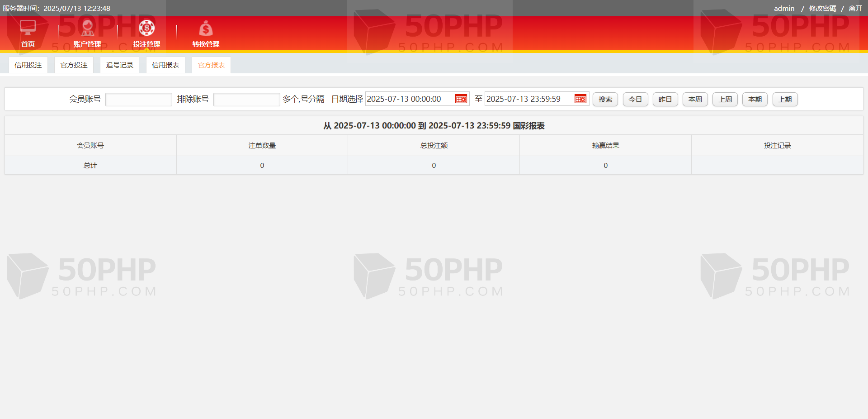Image resolution: width=868 pixels, height=419 pixels.
Task: Open conversion management money bag icon
Action: [206, 29]
